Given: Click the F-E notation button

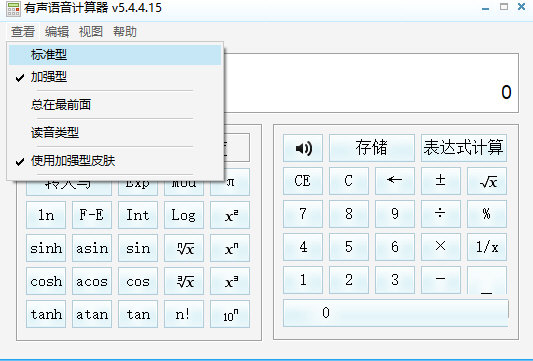Looking at the screenshot, I should (92, 215).
